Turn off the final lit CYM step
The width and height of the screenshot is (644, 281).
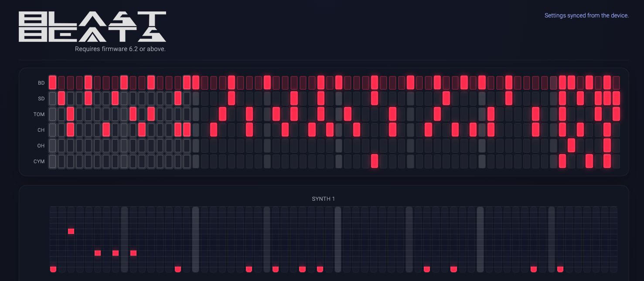607,161
